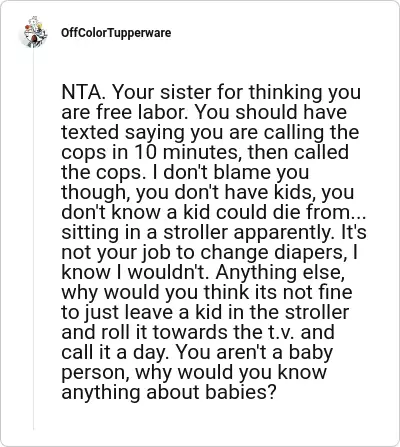Viewport: 400px width, 447px height.
Task: Select the text 'texted saying you are calling the'
Action: point(210,132)
